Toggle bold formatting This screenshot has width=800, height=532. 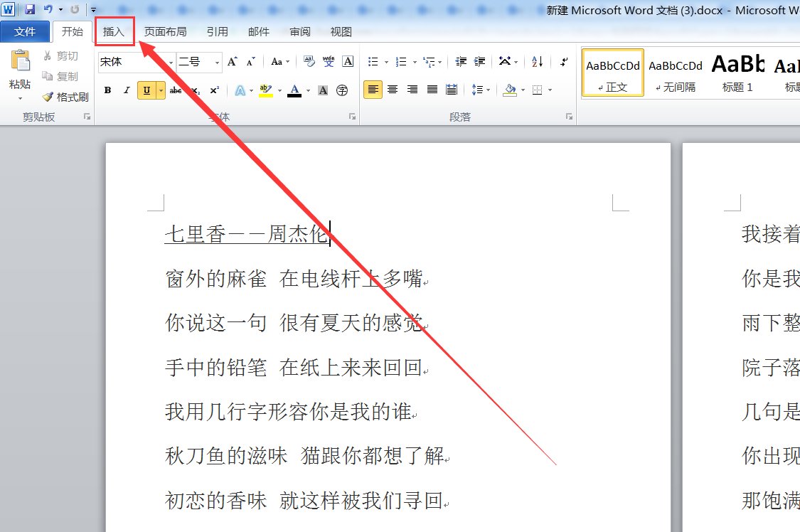point(107,90)
